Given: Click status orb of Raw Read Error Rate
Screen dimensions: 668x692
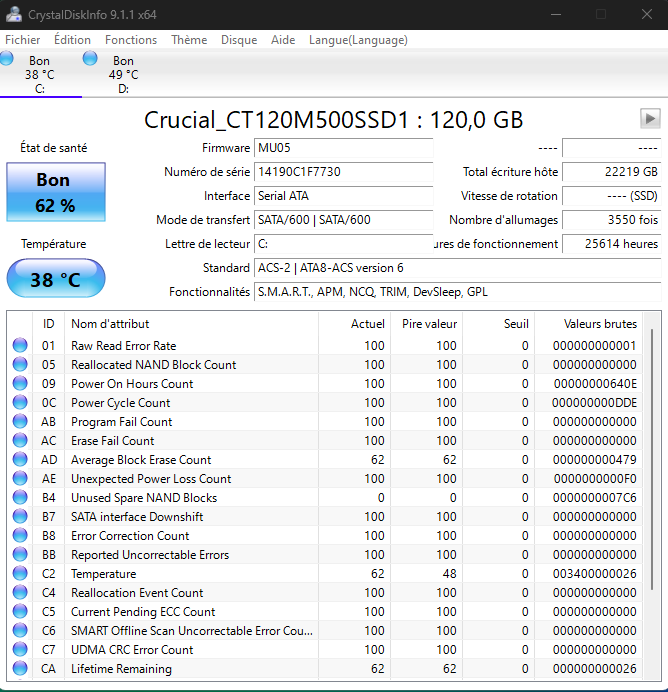Looking at the screenshot, I should (20, 345).
